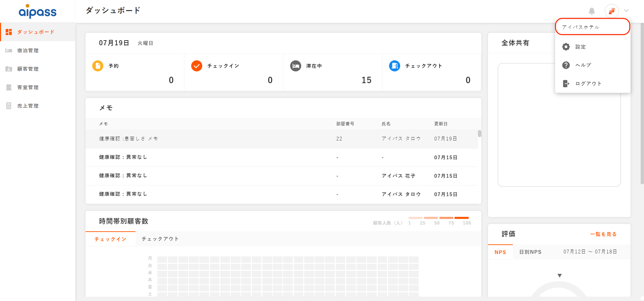This screenshot has width=644, height=301.
Task: Open 顧客管理 in sidebar
Action: [38, 69]
